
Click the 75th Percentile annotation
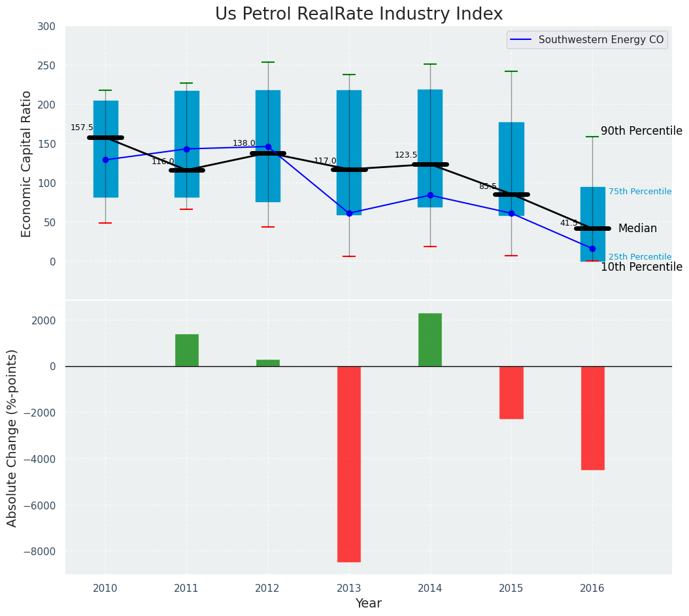pyautogui.click(x=639, y=192)
